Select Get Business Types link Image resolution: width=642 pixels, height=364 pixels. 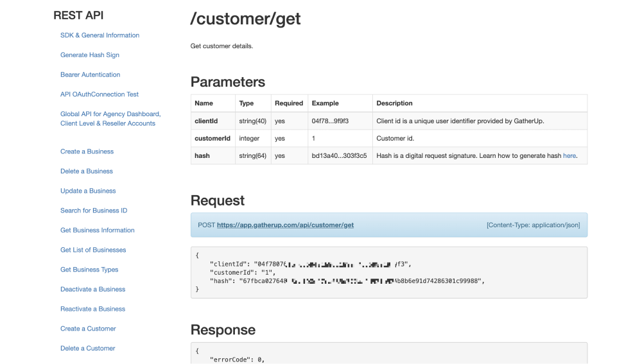tap(89, 270)
